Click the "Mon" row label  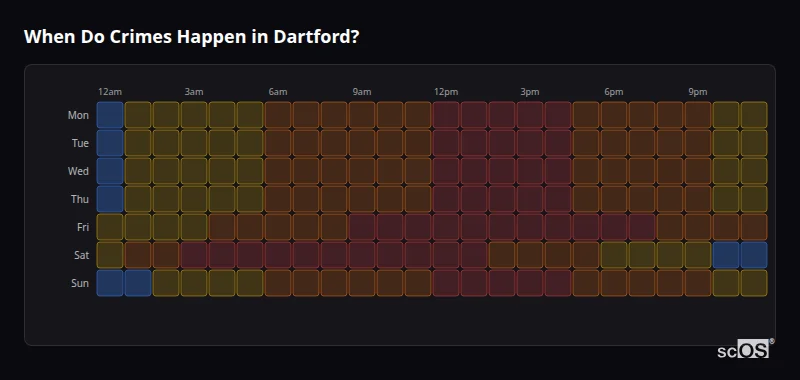point(78,115)
